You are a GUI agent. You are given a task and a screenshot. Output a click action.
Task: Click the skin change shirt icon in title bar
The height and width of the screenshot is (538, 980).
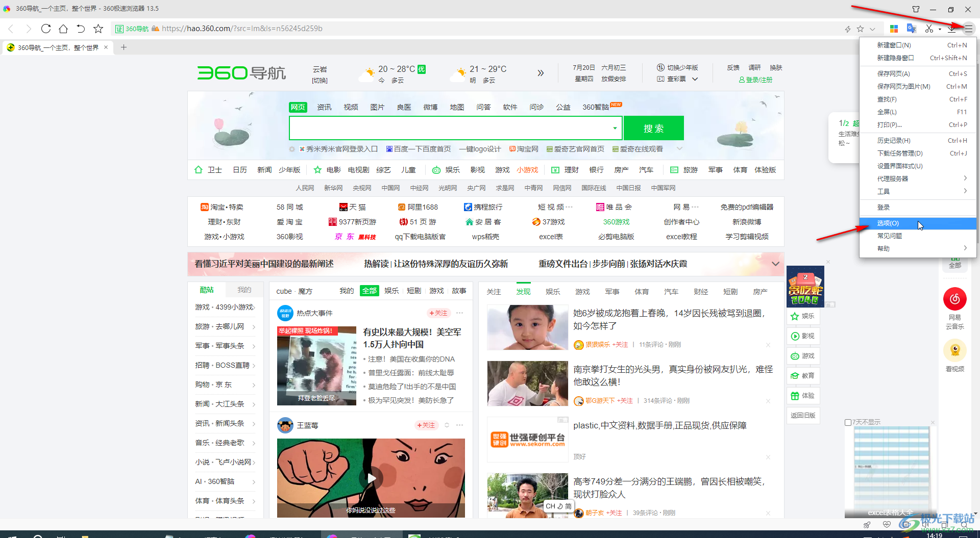pyautogui.click(x=916, y=9)
